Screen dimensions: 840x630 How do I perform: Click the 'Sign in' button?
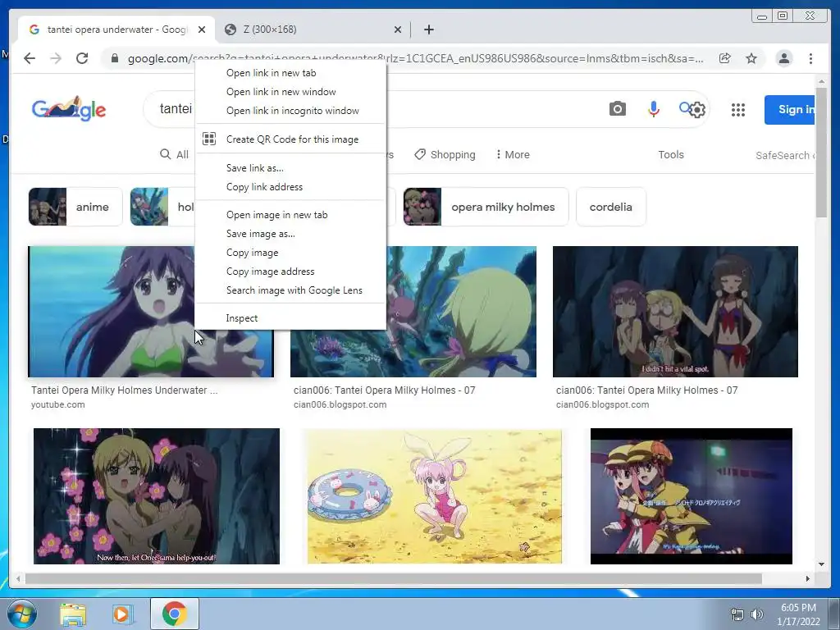[x=790, y=110]
